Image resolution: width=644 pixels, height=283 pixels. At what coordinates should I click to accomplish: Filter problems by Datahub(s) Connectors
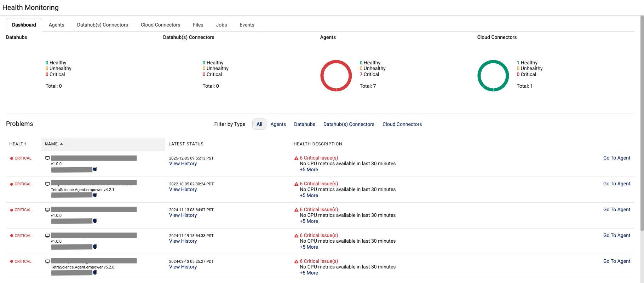click(x=349, y=124)
